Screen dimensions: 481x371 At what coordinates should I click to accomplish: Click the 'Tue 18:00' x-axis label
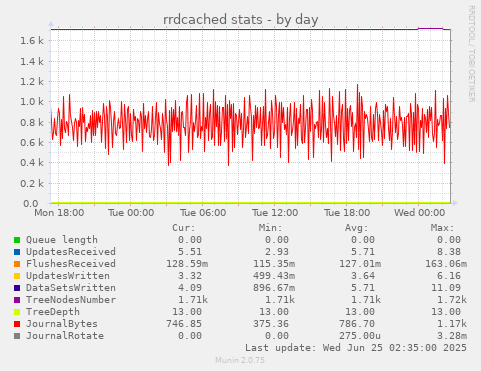coord(347,213)
